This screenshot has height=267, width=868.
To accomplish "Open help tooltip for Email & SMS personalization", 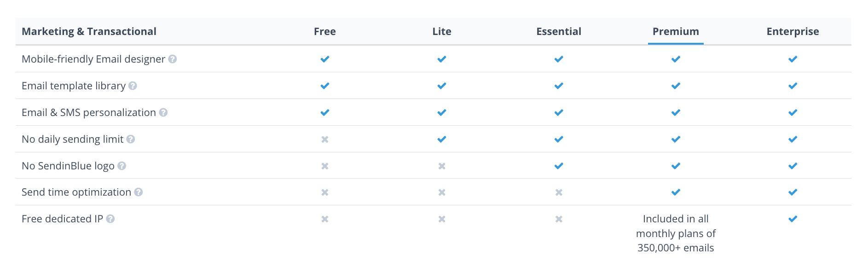I will coord(163,112).
